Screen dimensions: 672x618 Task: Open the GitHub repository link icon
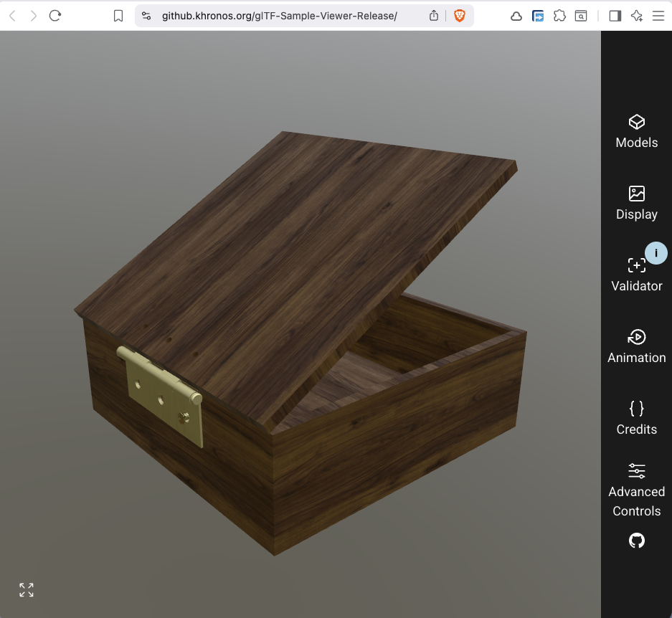[x=636, y=541]
